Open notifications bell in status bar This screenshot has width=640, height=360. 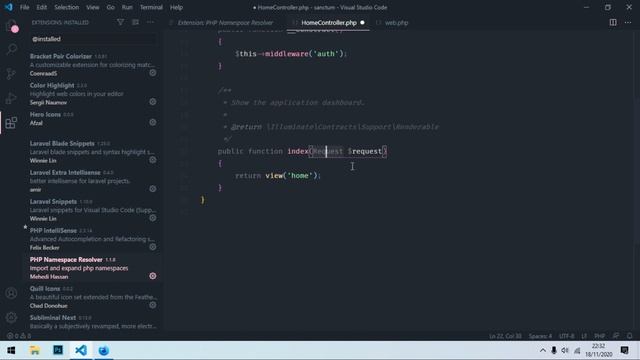coord(630,336)
